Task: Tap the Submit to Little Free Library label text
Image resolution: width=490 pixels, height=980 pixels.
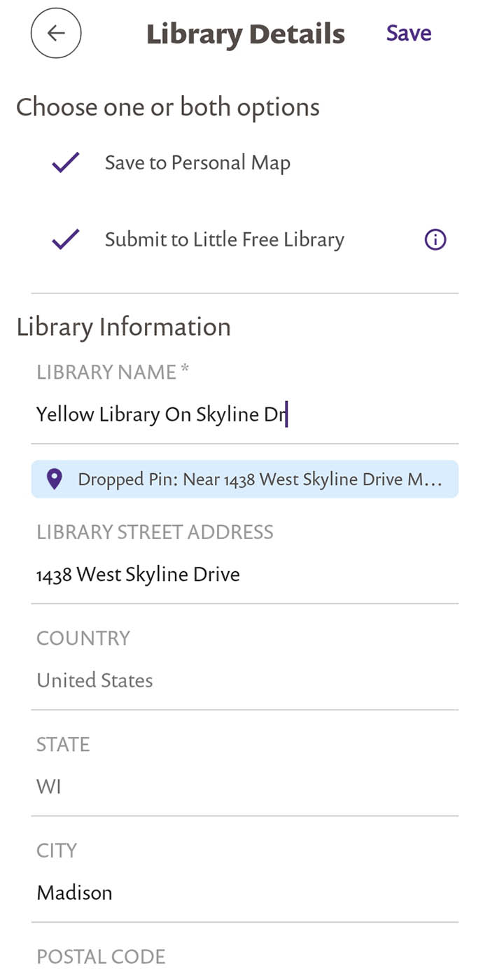Action: pos(224,240)
